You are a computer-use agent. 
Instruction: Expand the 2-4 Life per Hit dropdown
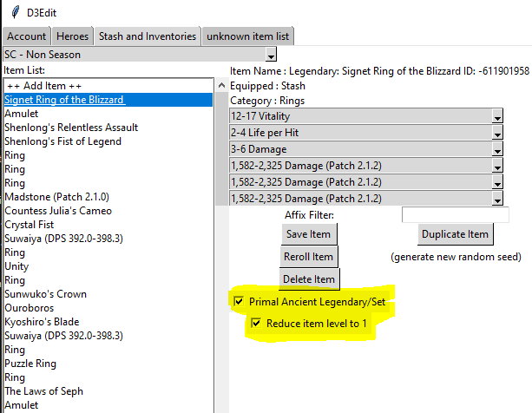click(x=366, y=133)
